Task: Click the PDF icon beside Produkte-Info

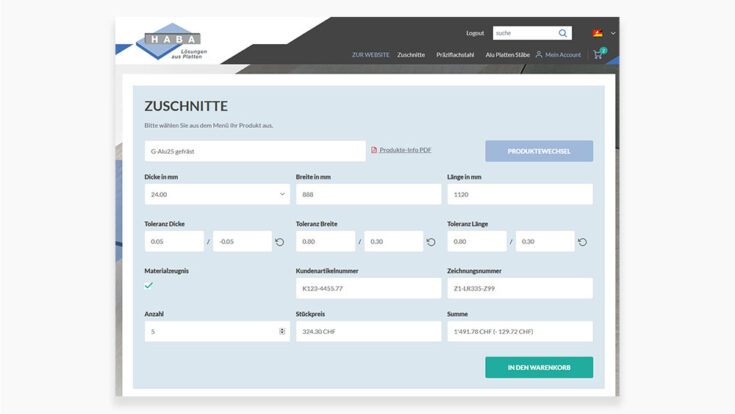Action: (374, 150)
